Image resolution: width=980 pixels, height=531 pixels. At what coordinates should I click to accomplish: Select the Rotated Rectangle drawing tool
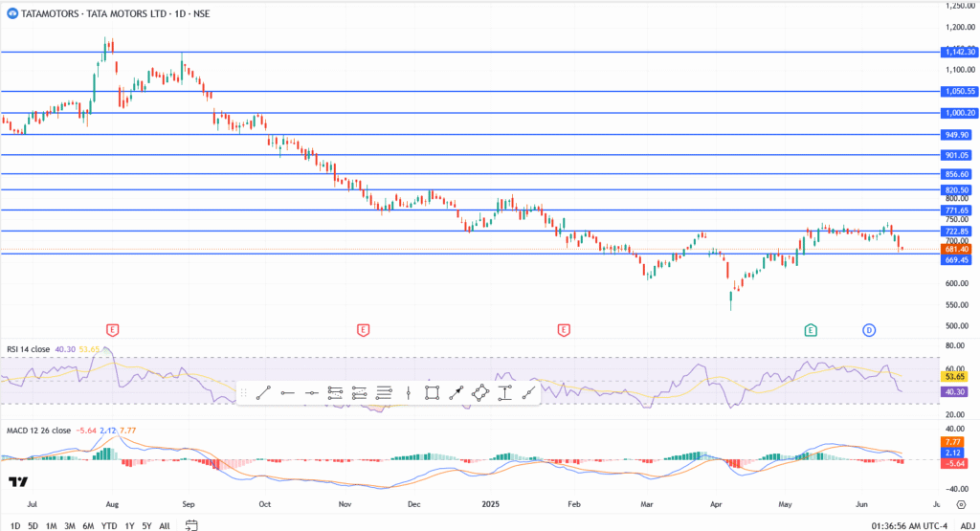(x=480, y=393)
